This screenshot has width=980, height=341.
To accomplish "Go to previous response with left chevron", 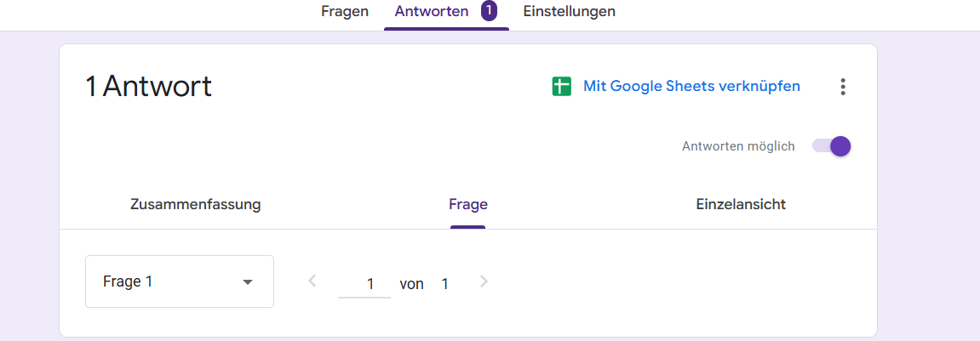I will [x=312, y=281].
